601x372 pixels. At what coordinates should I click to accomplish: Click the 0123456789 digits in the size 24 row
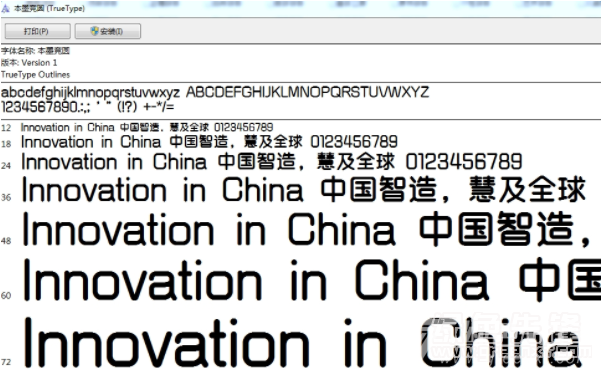point(464,162)
